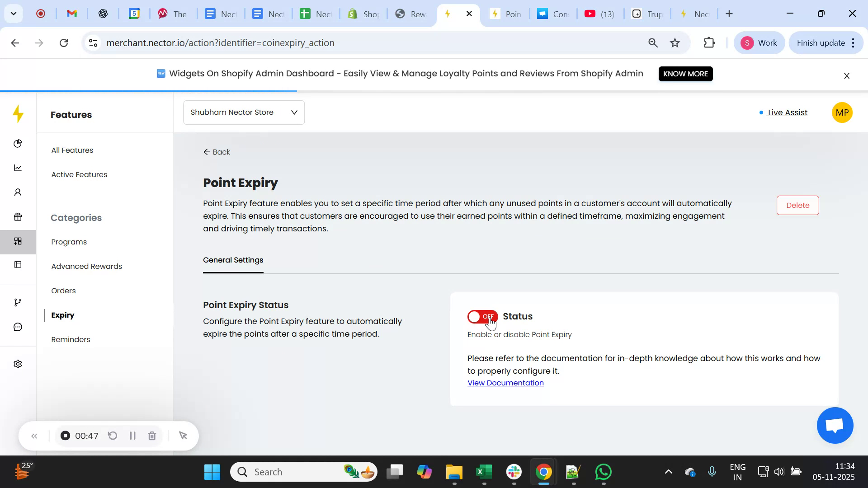Select the line chart reports icon

pos(18,168)
